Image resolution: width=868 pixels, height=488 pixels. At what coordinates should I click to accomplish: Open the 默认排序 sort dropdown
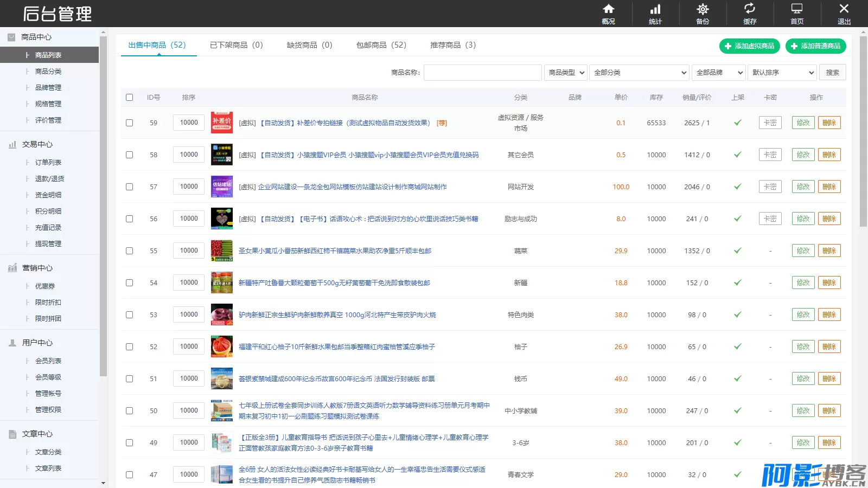(x=783, y=73)
